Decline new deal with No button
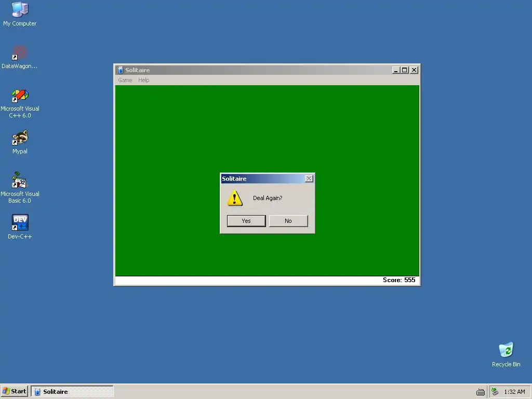The image size is (532, 399). click(x=288, y=221)
